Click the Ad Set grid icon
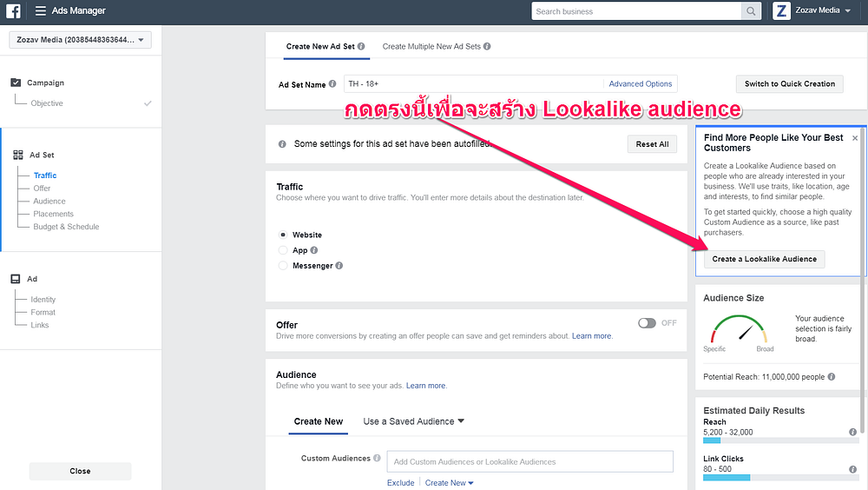Viewport: 868px width, 490px height. pyautogui.click(x=18, y=155)
